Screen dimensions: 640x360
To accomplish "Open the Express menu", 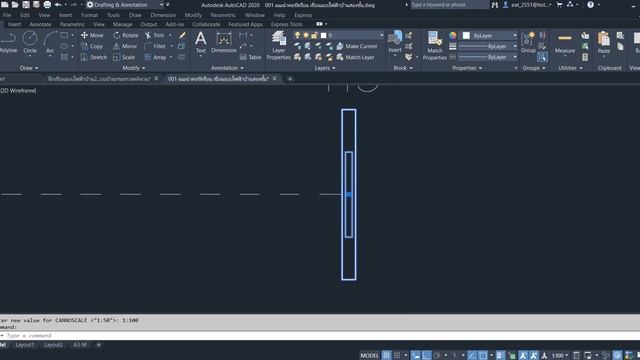I will pyautogui.click(x=303, y=15).
